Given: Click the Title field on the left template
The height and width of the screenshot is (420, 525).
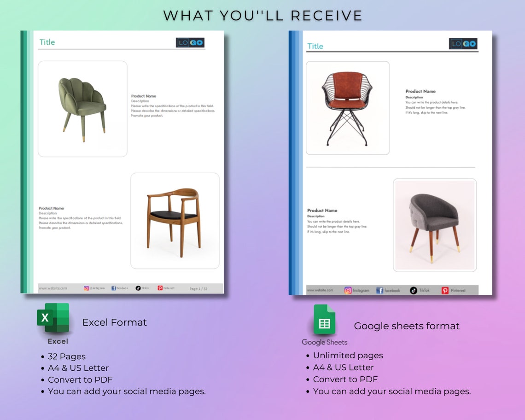Looking at the screenshot, I should pyautogui.click(x=47, y=42).
